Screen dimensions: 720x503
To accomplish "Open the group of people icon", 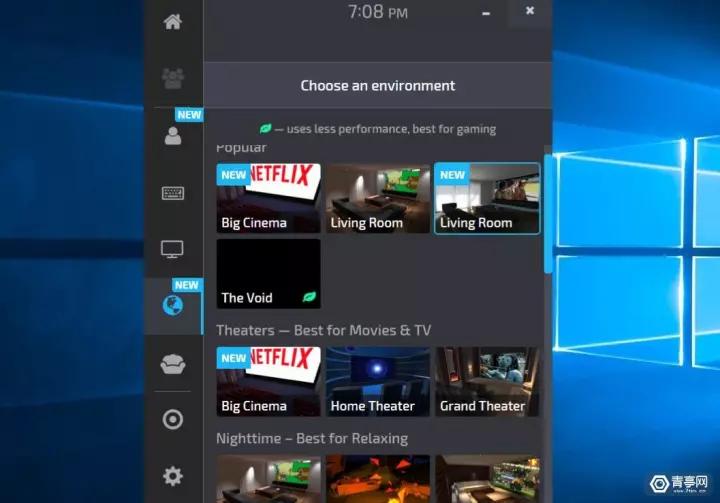I will point(173,79).
